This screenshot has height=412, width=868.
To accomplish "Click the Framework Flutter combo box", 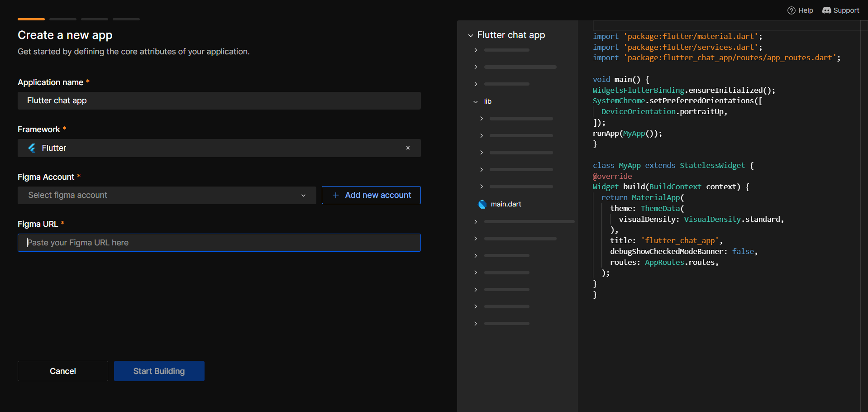I will 219,148.
